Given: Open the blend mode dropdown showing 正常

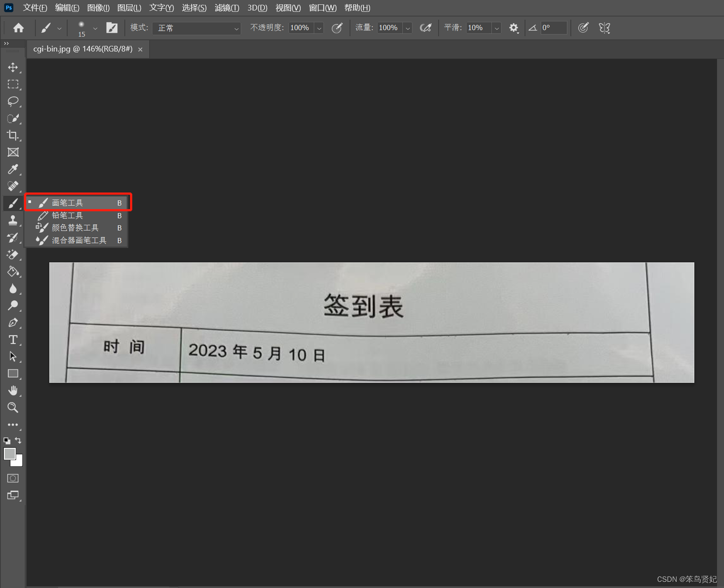Looking at the screenshot, I should pos(197,28).
